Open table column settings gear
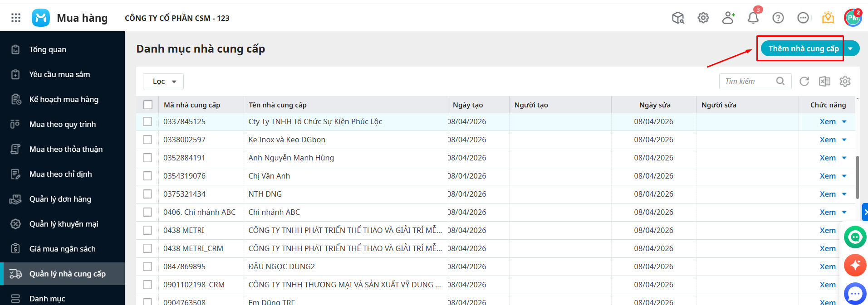The width and height of the screenshot is (868, 305). pyautogui.click(x=844, y=81)
